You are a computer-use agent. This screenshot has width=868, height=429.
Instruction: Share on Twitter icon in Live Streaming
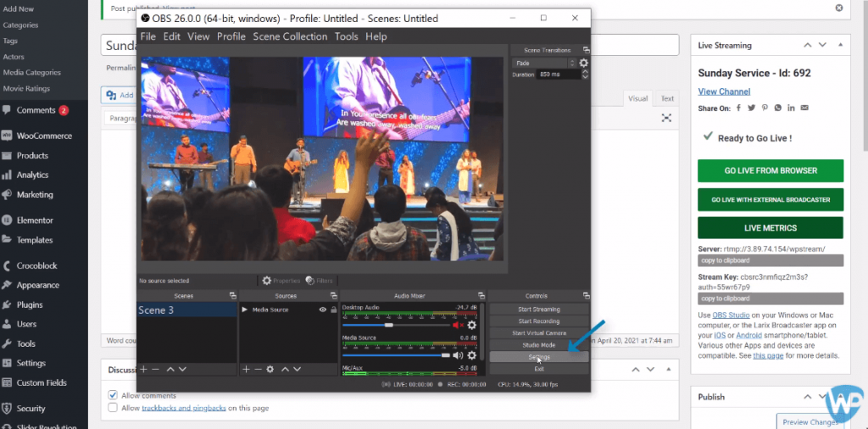pos(751,109)
